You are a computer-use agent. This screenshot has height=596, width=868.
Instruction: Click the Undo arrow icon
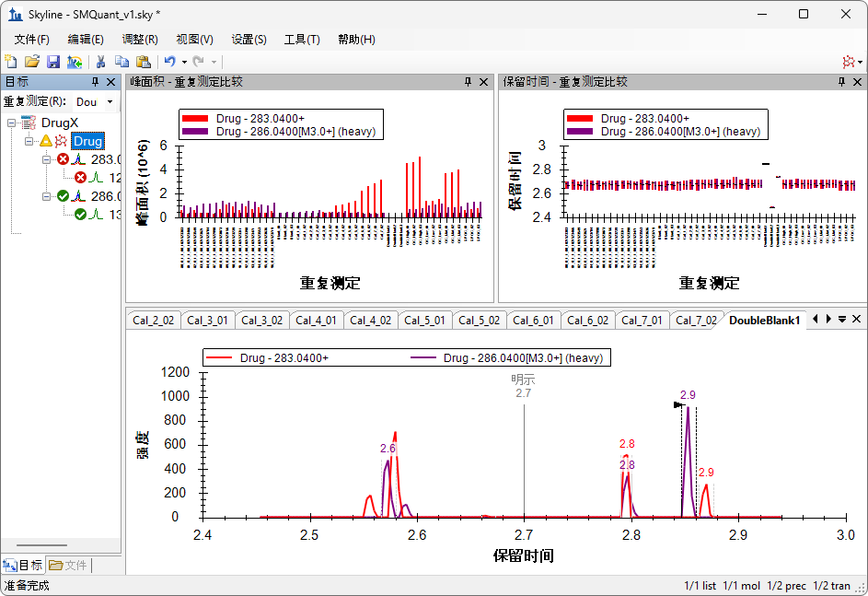click(x=169, y=62)
